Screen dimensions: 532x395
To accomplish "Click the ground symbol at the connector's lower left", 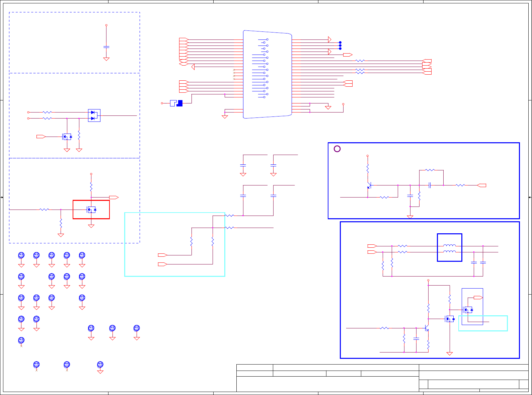I will coord(225,117).
